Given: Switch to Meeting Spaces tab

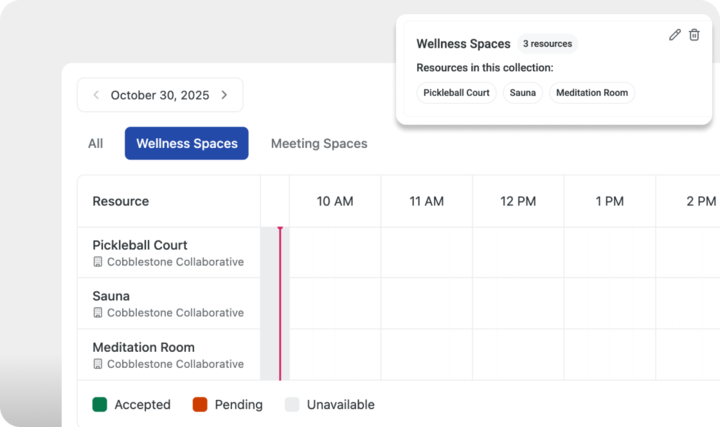Looking at the screenshot, I should click(319, 144).
